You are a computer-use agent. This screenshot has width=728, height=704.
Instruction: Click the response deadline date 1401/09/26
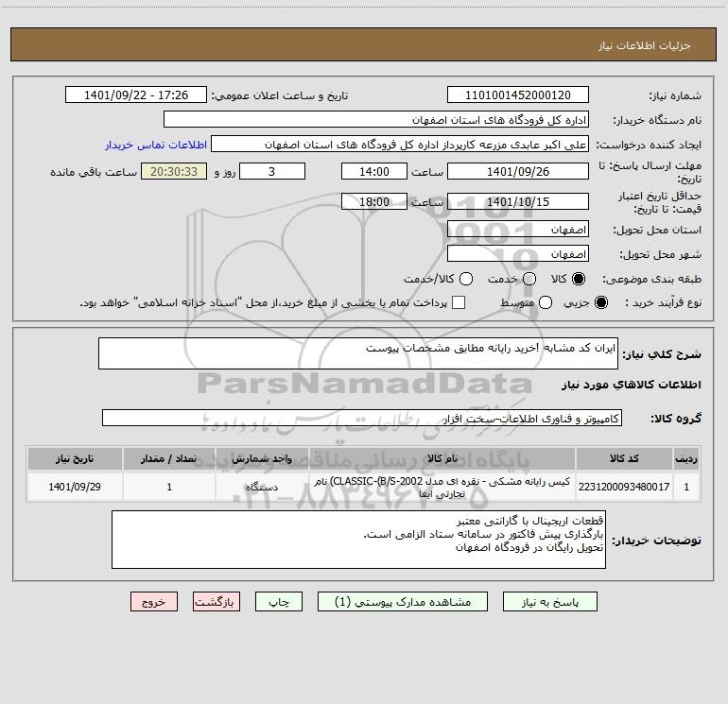518,171
